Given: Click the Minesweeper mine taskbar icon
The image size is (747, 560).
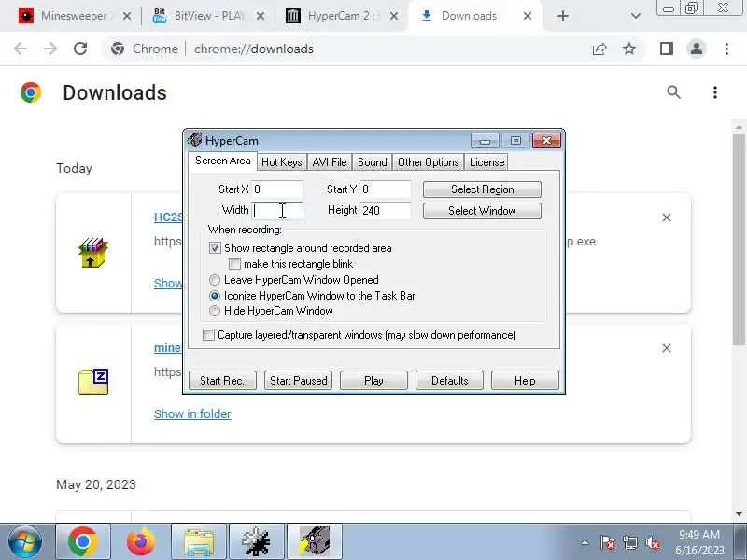Looking at the screenshot, I should coord(256,542).
